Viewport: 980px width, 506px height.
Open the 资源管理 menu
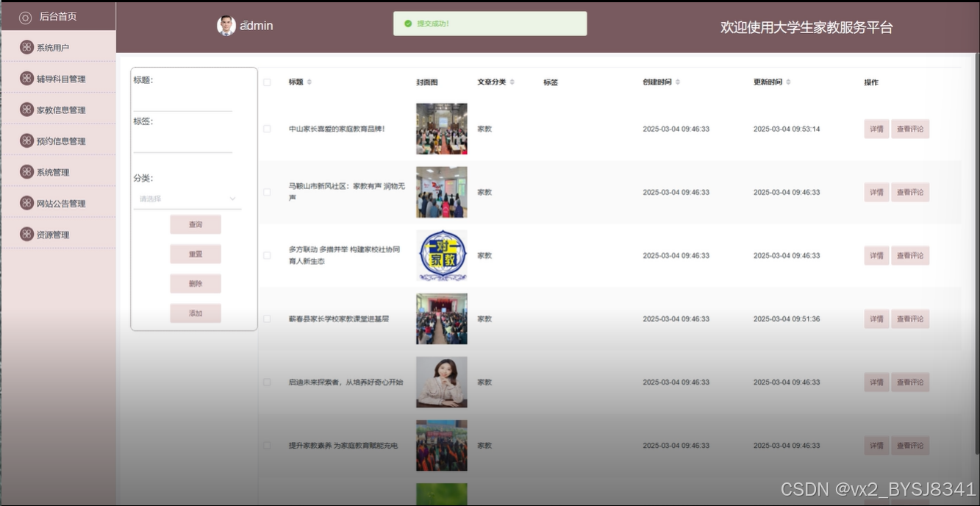tap(58, 234)
